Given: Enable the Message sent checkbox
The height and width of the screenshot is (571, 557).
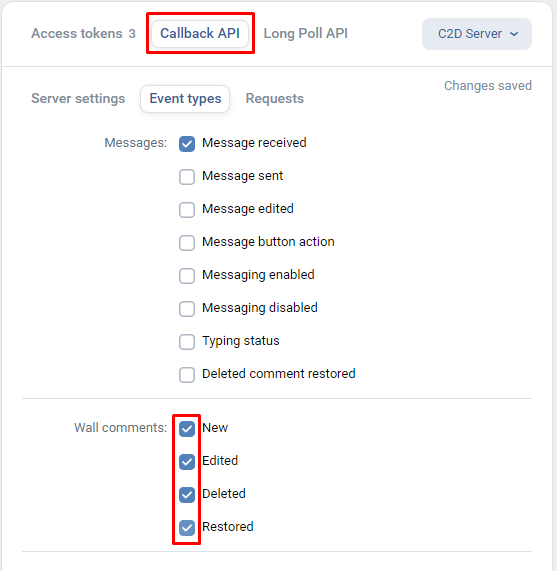Looking at the screenshot, I should pos(187,177).
